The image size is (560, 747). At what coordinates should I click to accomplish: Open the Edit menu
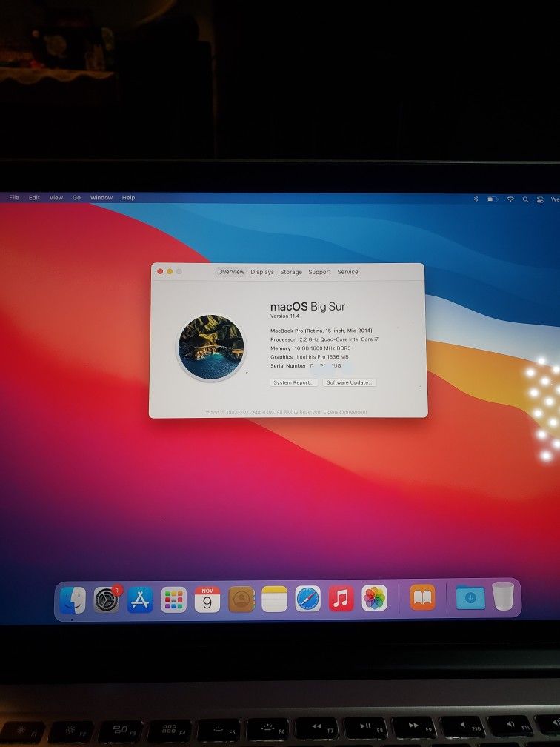point(34,197)
